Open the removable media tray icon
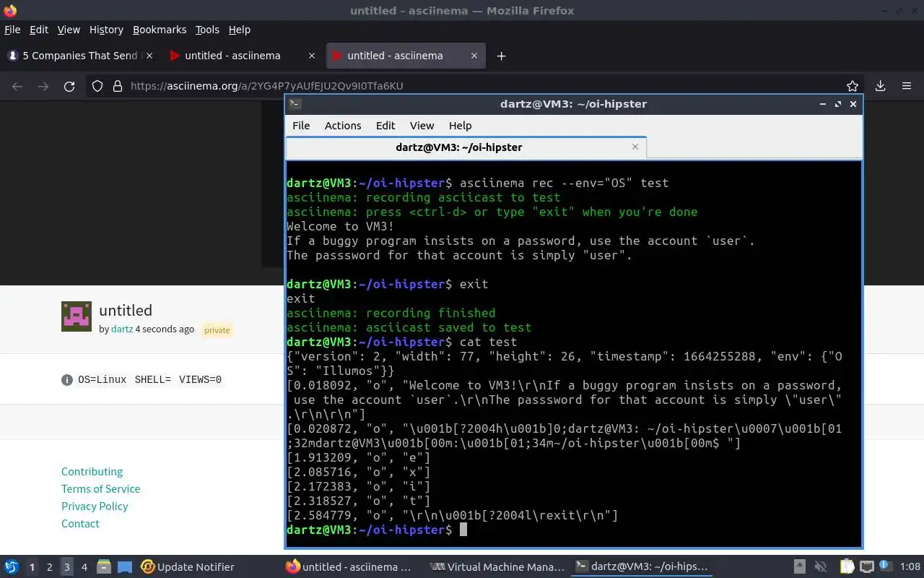This screenshot has height=578, width=924. point(800,567)
